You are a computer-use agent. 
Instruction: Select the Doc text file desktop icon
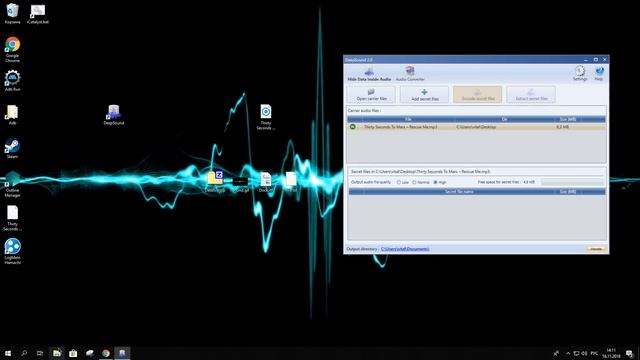(x=266, y=182)
